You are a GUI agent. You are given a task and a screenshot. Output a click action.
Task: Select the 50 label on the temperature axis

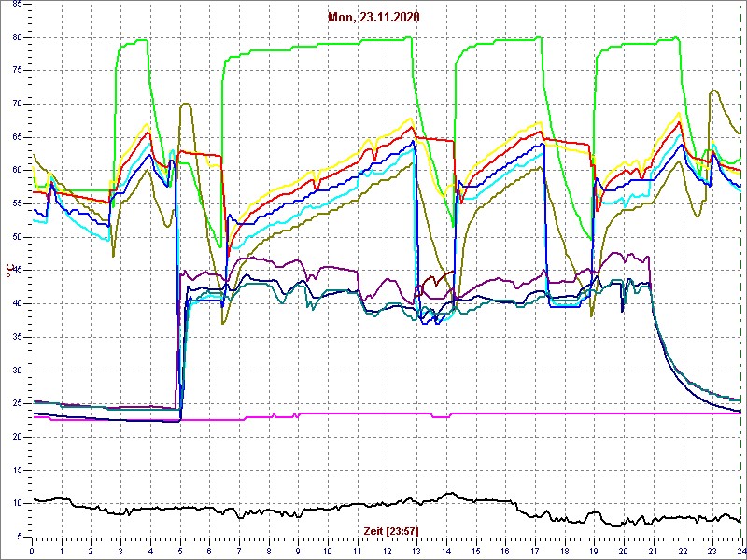[17, 237]
